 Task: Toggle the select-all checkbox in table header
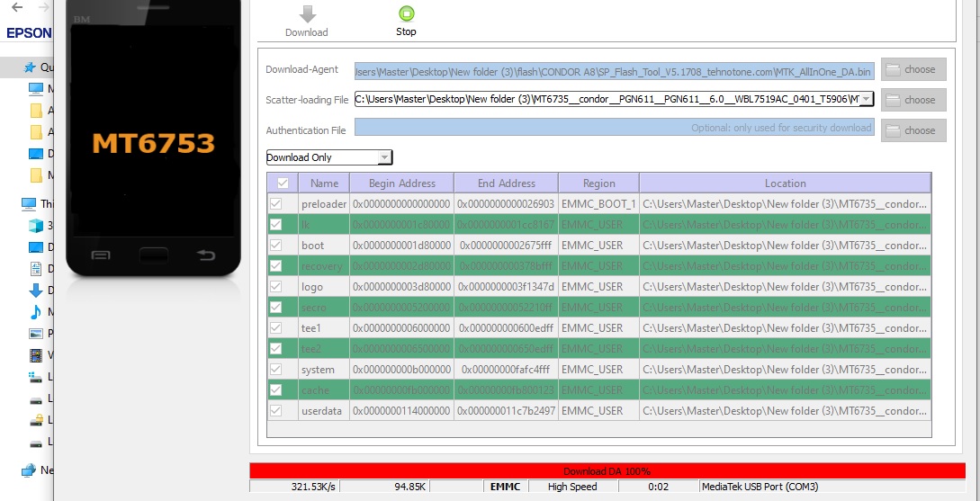[283, 183]
